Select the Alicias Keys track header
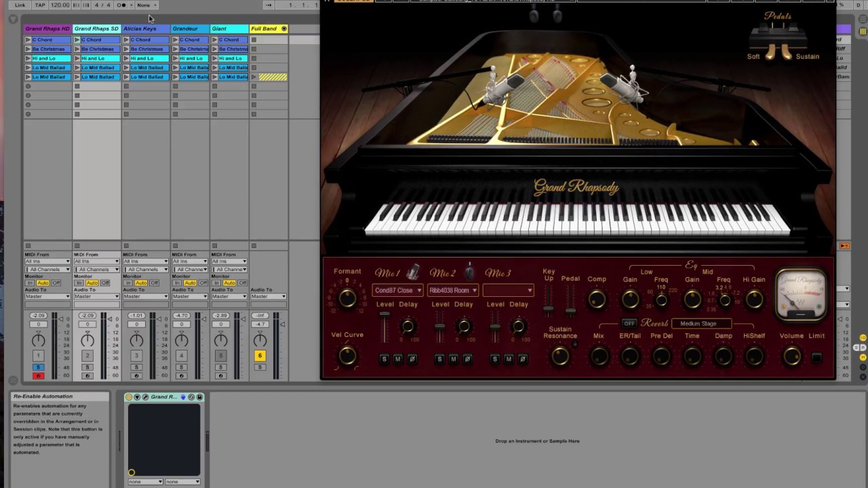Image resolution: width=868 pixels, height=488 pixels. (145, 28)
